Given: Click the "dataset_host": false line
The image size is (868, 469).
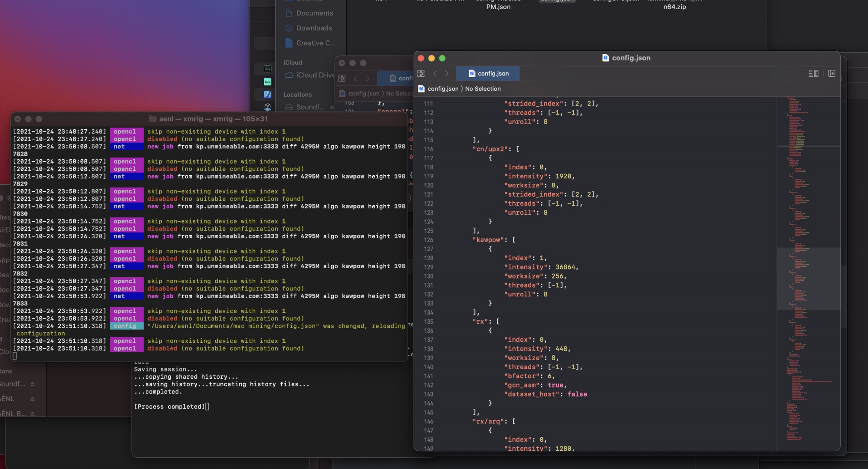Looking at the screenshot, I should [x=546, y=394].
